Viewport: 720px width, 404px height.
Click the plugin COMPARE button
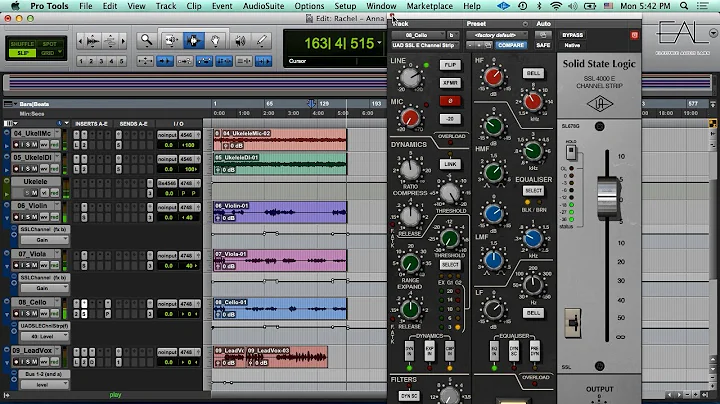(x=511, y=45)
